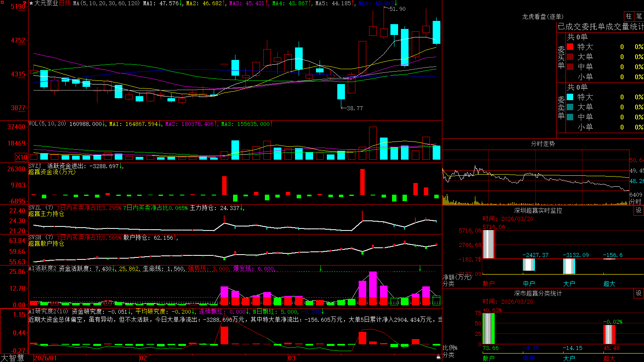This screenshot has height=362, width=644.
Task: Click the 大智慧 logo in bottom-left corner
Action: pyautogui.click(x=12, y=358)
